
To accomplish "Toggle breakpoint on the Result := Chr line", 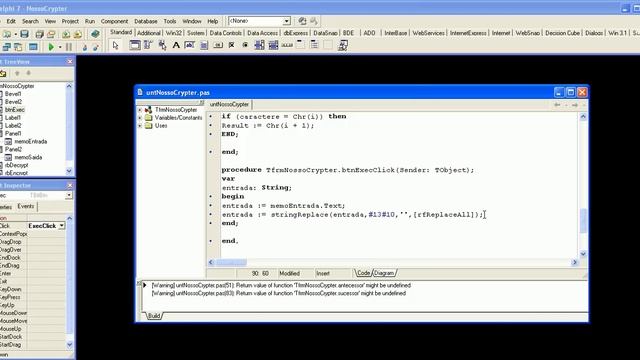I will point(211,125).
